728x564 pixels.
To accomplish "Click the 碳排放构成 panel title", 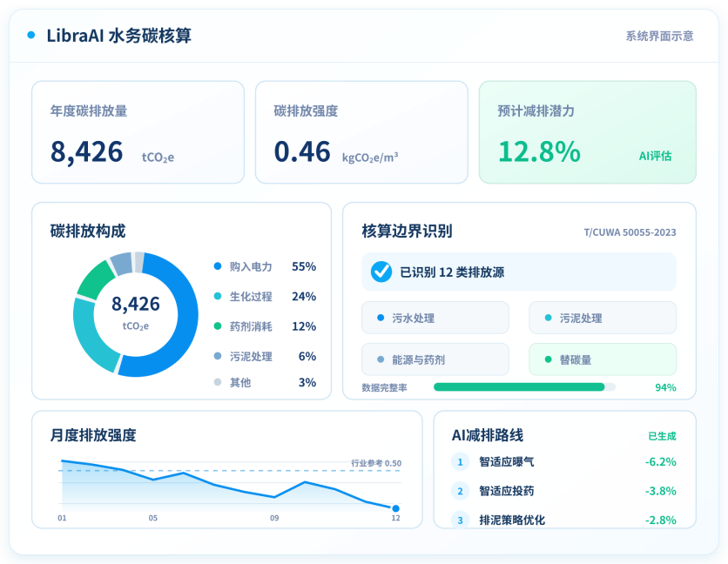I will pos(88,231).
